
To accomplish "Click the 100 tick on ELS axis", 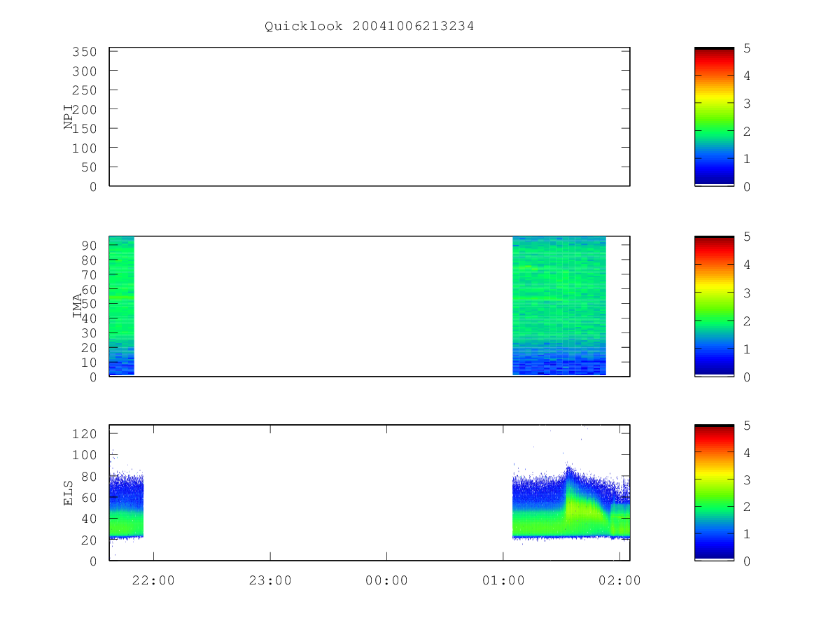I will coord(85,455).
